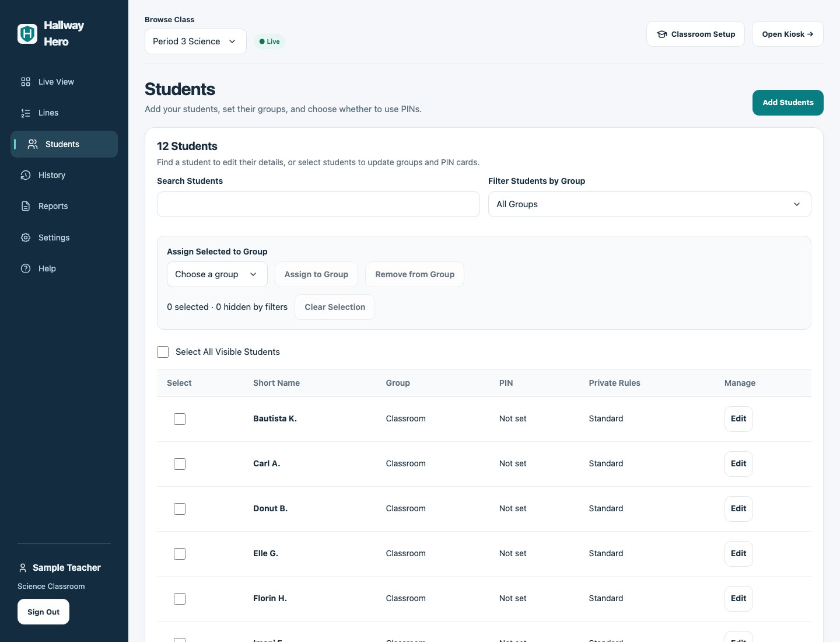Image resolution: width=840 pixels, height=642 pixels.
Task: Click the Search Students input field
Action: pyautogui.click(x=318, y=204)
